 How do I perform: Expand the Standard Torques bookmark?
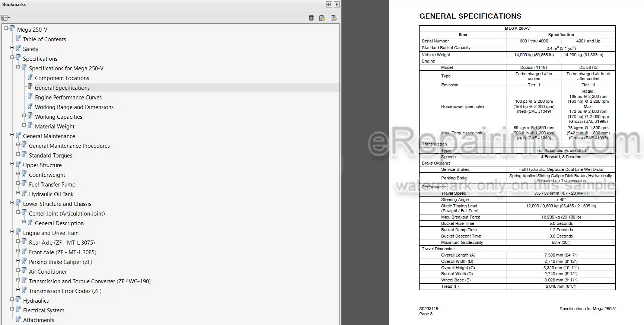tap(18, 154)
